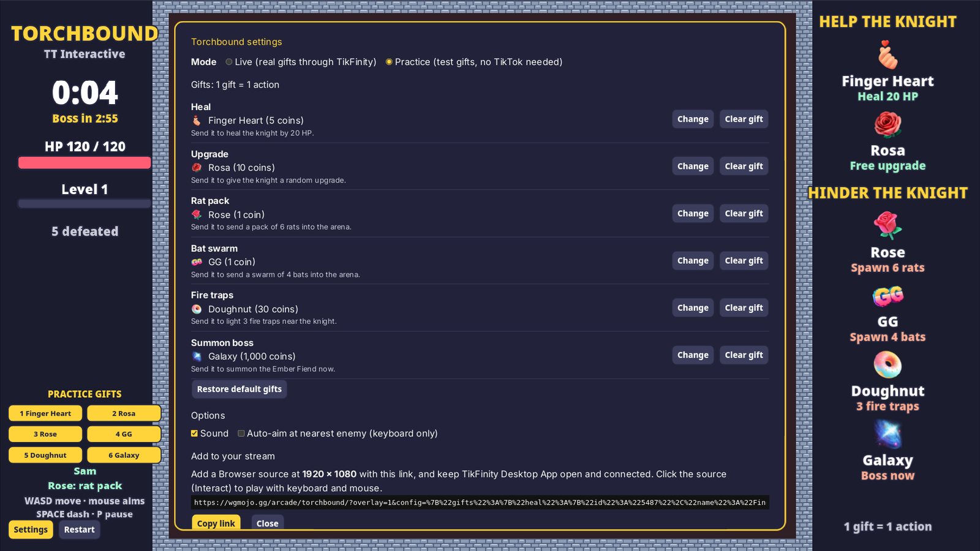
Task: Click the 'Rosa (10 coins)' label
Action: tap(241, 168)
